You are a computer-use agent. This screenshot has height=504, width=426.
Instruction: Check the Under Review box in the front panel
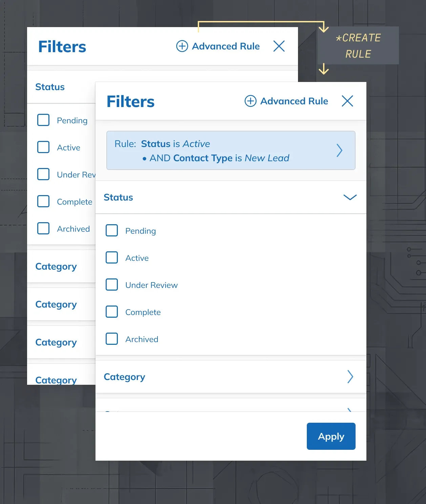pos(112,285)
